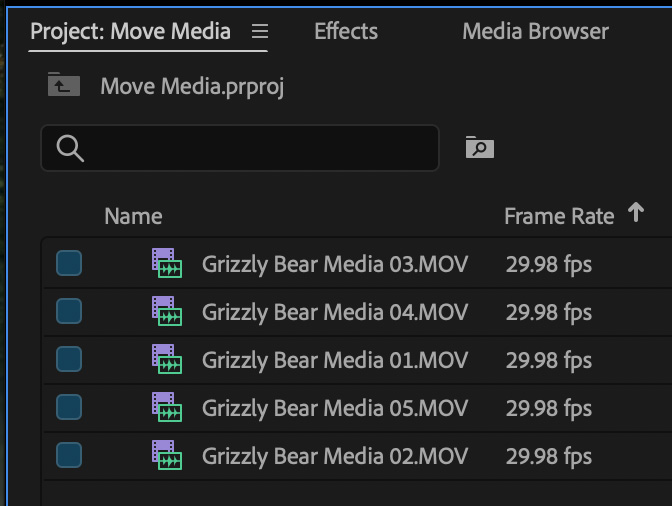Toggle the label box for Media 04.MOV

pos(69,312)
